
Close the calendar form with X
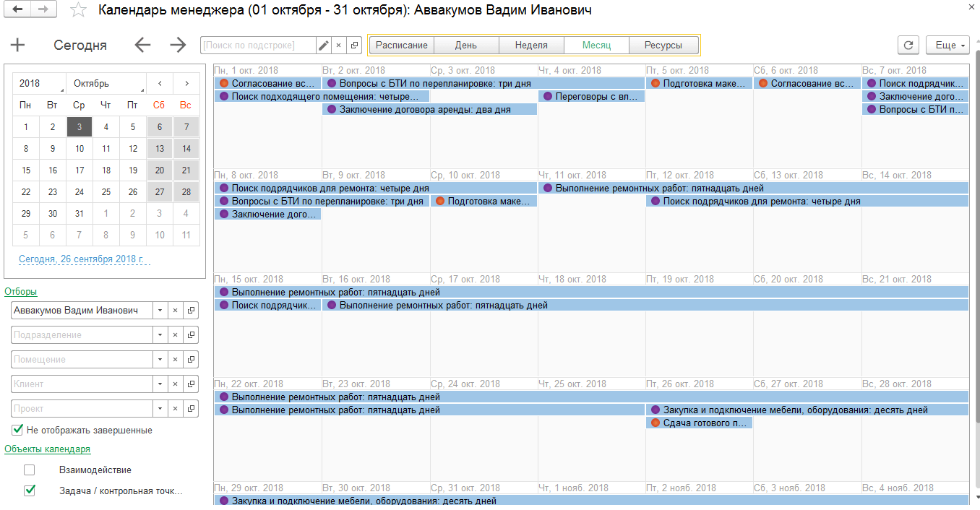click(x=971, y=6)
